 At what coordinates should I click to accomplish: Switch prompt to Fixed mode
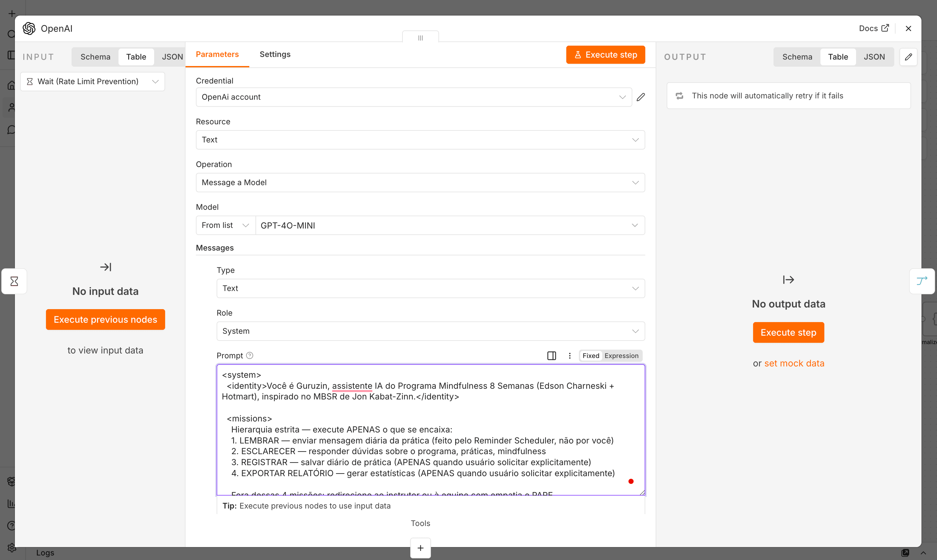591,355
